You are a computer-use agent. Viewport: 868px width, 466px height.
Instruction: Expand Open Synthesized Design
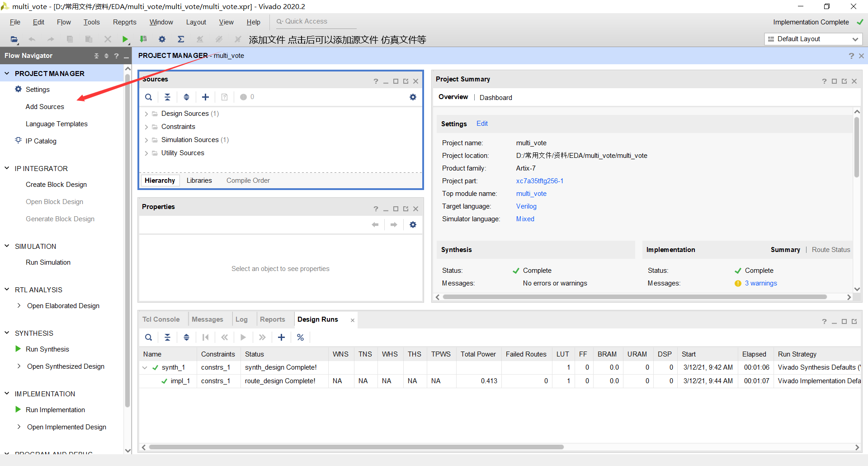[19, 366]
